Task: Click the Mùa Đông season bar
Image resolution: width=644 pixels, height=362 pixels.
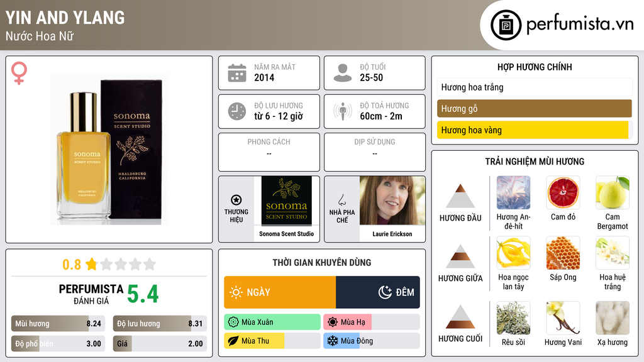Action: (372, 341)
